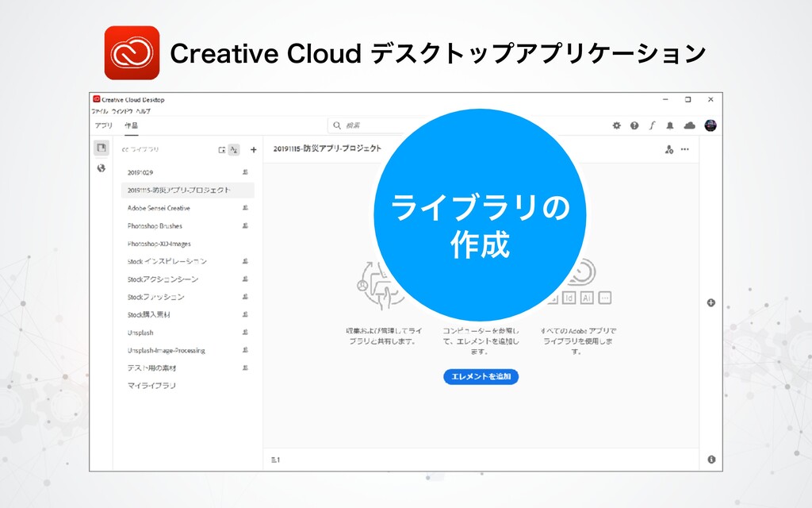The image size is (812, 508).
Task: Click the shared icon beside 20191029
Action: (246, 172)
